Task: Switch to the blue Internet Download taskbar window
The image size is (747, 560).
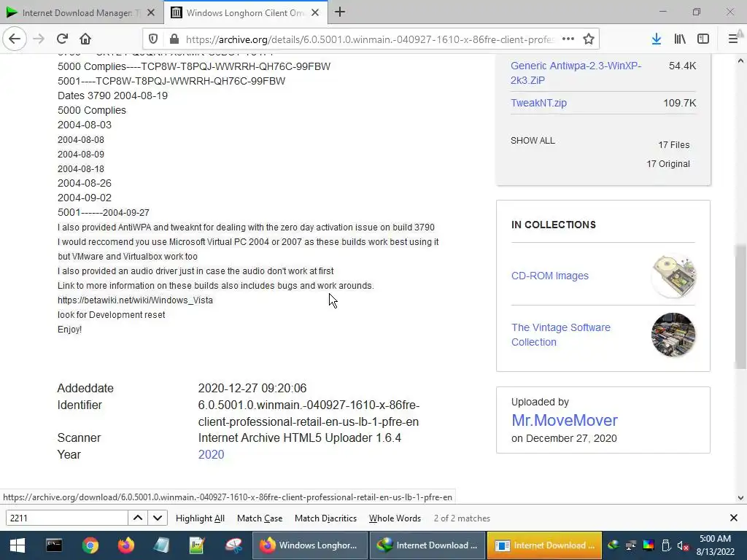Action: coord(427,545)
